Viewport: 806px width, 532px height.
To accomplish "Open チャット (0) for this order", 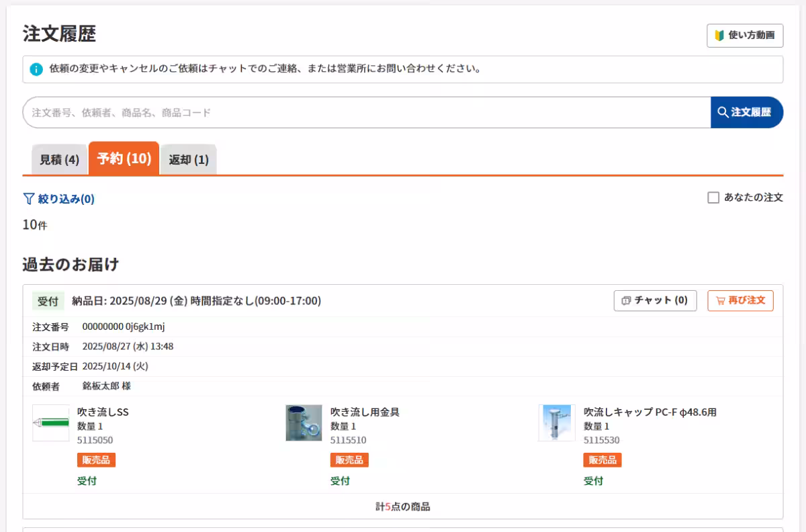I will [x=655, y=300].
